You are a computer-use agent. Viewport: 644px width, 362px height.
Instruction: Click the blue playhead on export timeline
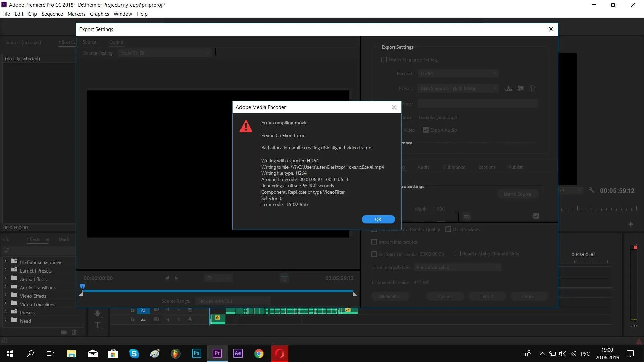click(x=83, y=287)
